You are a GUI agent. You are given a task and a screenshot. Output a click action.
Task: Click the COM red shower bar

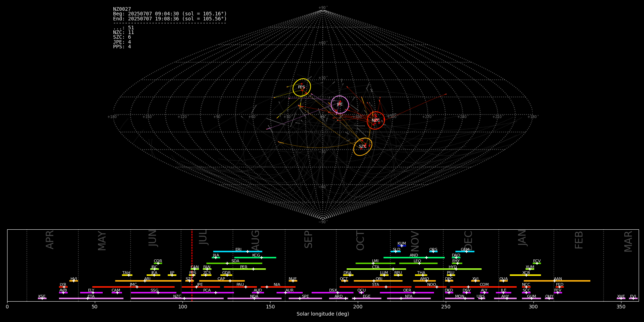click(484, 287)
